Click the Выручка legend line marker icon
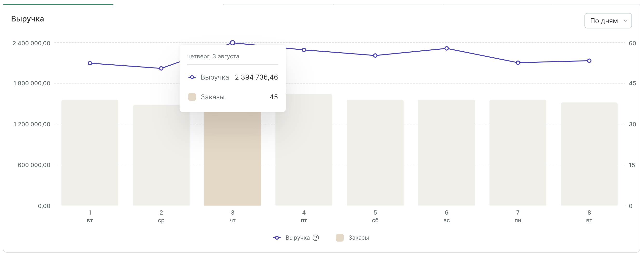Viewport: 644px width, 257px height. point(277,238)
